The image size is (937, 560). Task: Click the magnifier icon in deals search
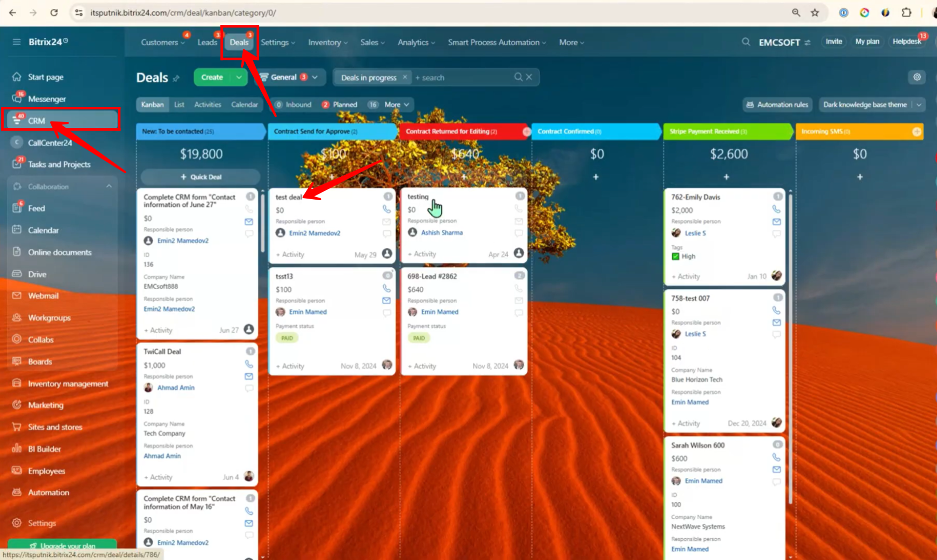tap(518, 77)
